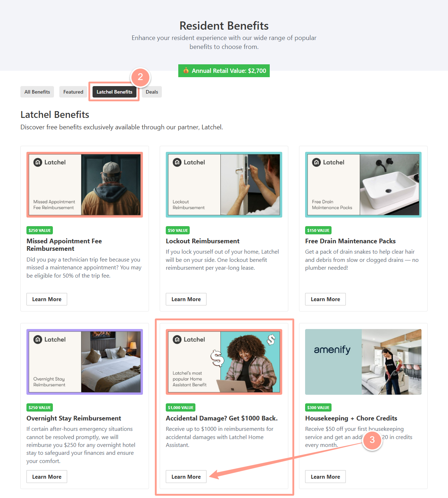Click Learn More under Missed Appointment Fee Reimbursement
This screenshot has height=498, width=448.
pos(47,299)
